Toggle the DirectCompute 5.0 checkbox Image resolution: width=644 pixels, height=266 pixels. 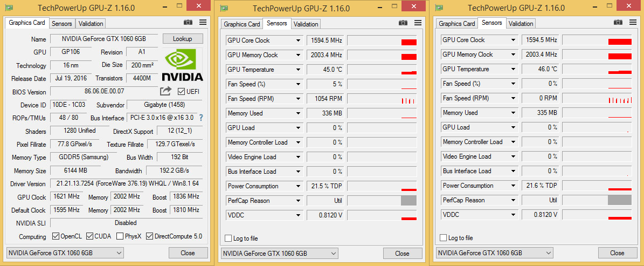coord(149,236)
